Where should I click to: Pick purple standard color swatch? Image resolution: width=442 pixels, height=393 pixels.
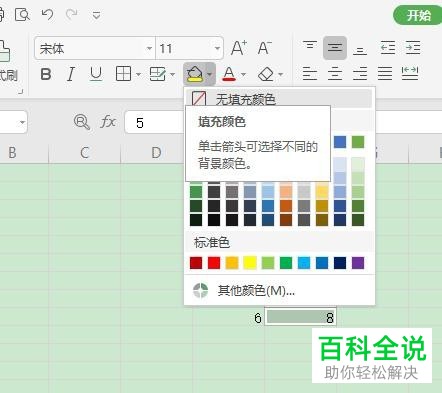[x=358, y=263]
